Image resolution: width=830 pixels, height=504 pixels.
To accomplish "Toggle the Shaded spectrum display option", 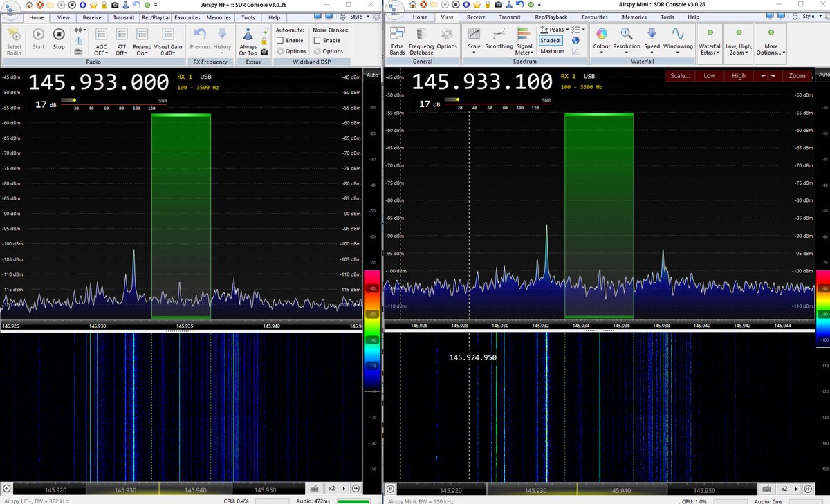I will click(550, 41).
